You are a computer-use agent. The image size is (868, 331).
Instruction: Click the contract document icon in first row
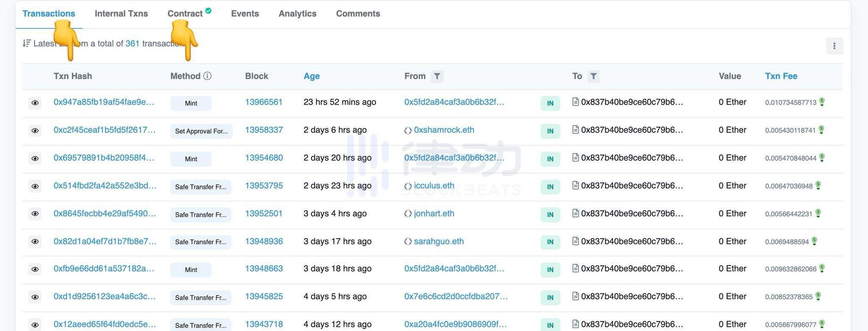click(575, 102)
